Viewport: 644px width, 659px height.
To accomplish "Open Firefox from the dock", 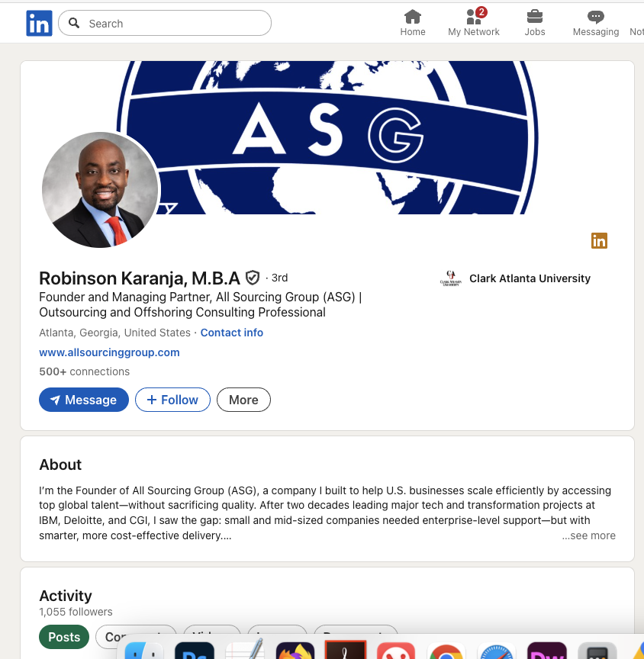I will pos(295,651).
